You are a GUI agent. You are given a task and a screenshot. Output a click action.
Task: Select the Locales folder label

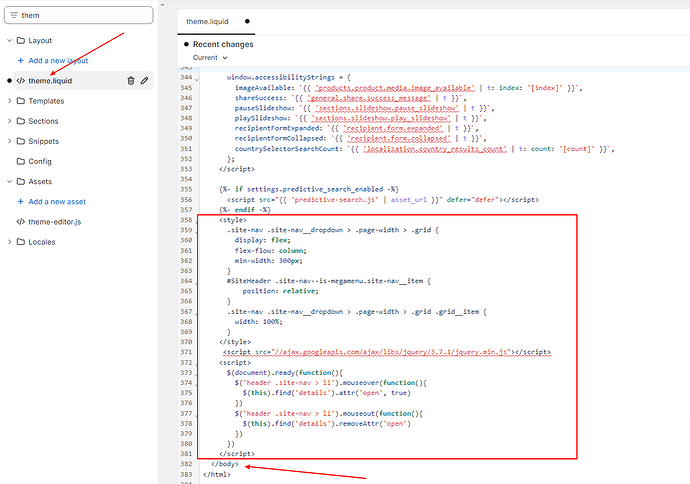point(42,242)
